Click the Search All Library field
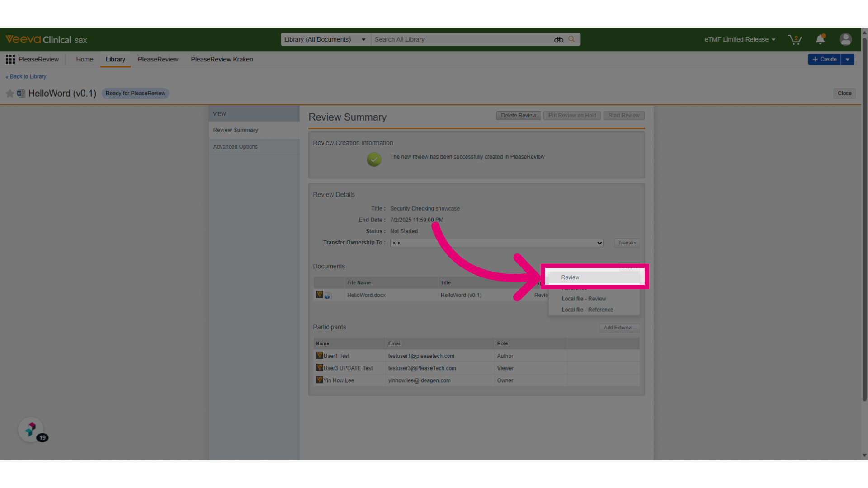 (x=461, y=40)
